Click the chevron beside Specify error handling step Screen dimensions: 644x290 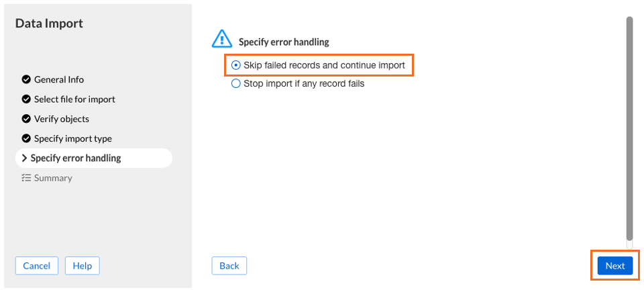coord(24,158)
